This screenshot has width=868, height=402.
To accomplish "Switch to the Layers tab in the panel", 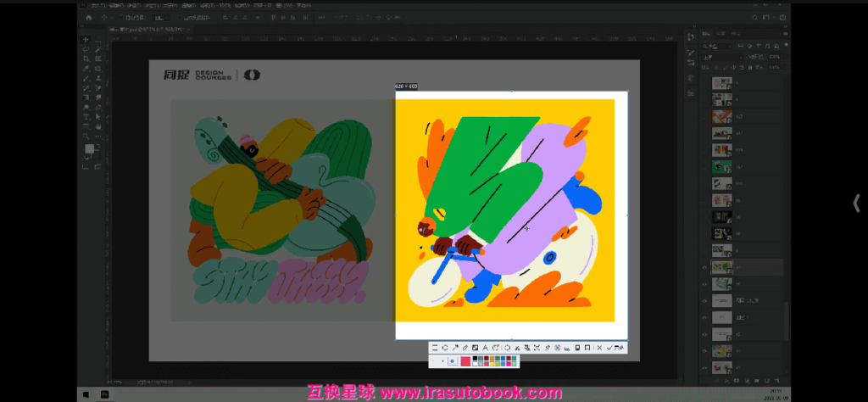I will click(x=706, y=34).
